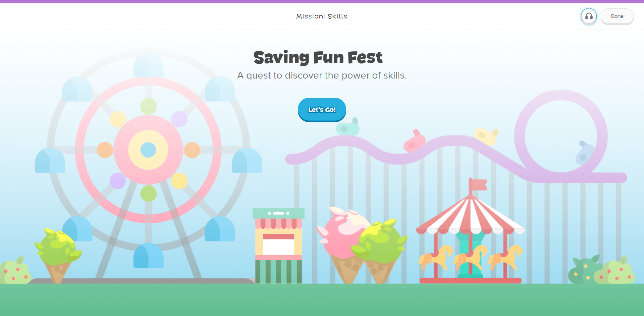Click the pink roller coaster car
Screen dimensions: 644x316
pos(415,141)
